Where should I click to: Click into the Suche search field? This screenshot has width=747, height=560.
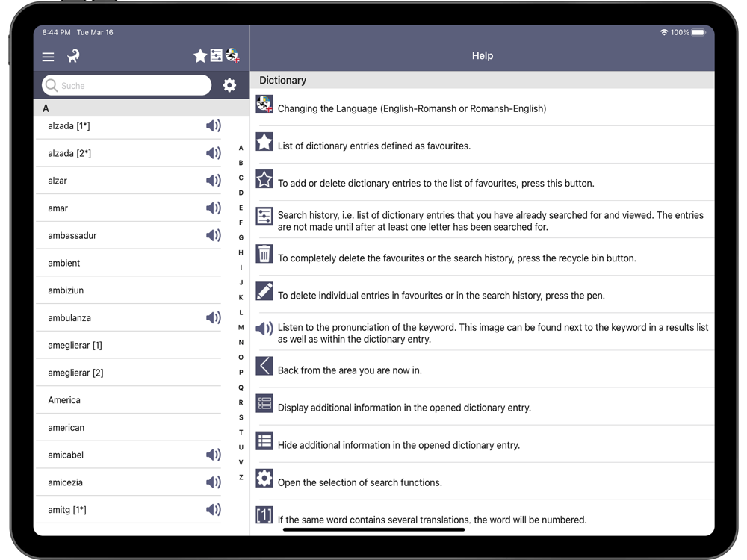coord(127,85)
